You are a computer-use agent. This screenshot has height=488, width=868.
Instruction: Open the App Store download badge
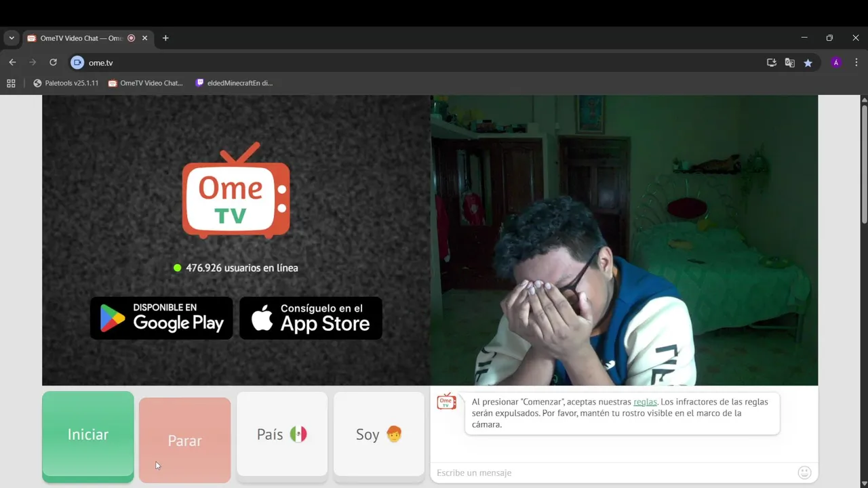click(x=311, y=318)
